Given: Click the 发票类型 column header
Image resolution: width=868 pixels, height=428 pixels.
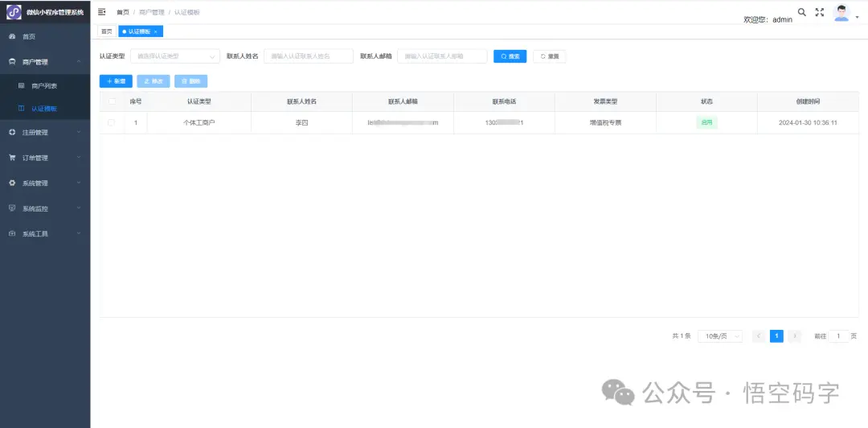Looking at the screenshot, I should pos(605,101).
